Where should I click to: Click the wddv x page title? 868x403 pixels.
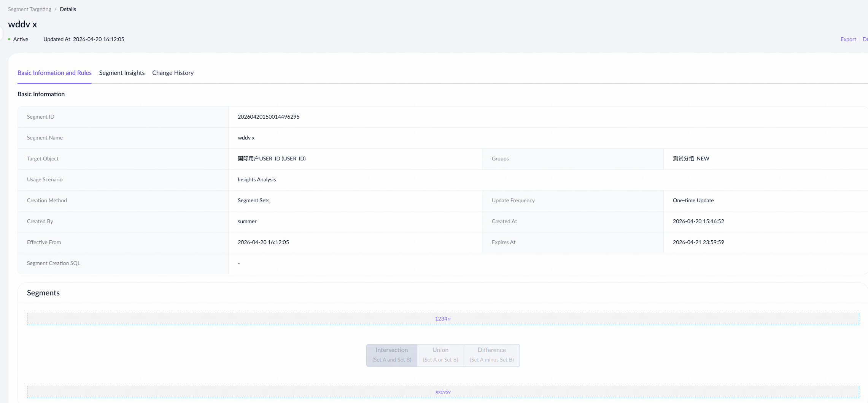pos(22,24)
